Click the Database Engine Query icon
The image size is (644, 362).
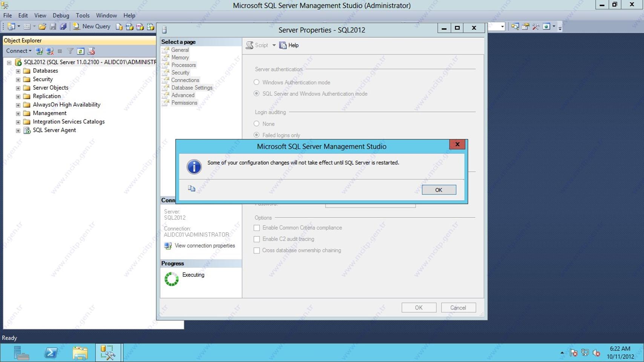coord(119,26)
